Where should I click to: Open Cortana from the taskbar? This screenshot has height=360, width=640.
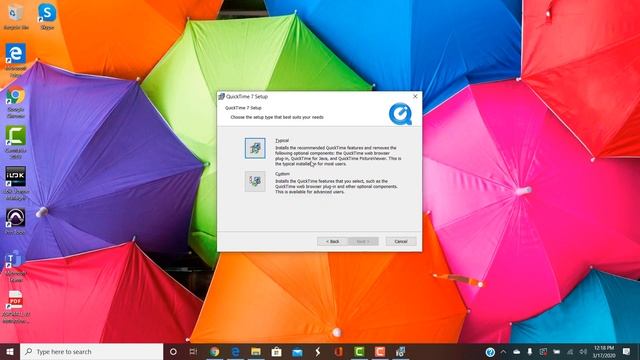173,351
